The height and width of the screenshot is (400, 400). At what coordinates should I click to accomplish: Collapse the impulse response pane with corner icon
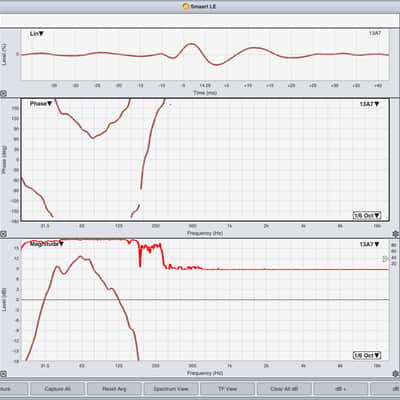3,94
